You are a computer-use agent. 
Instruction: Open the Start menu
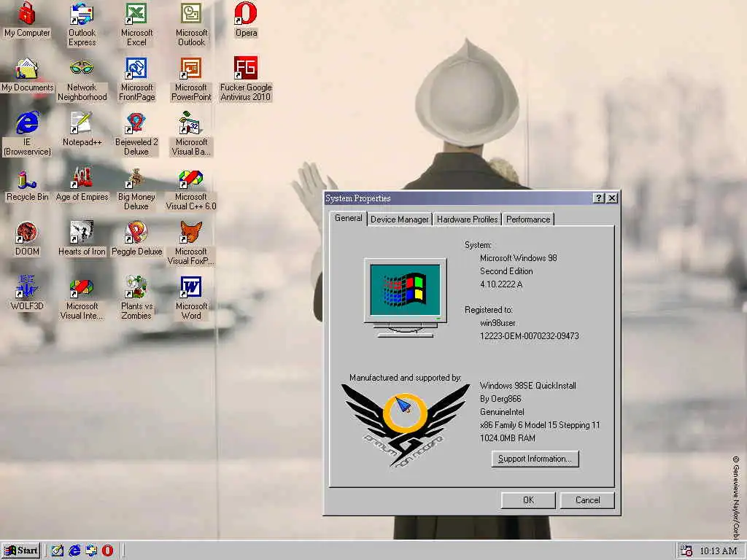pos(21,551)
